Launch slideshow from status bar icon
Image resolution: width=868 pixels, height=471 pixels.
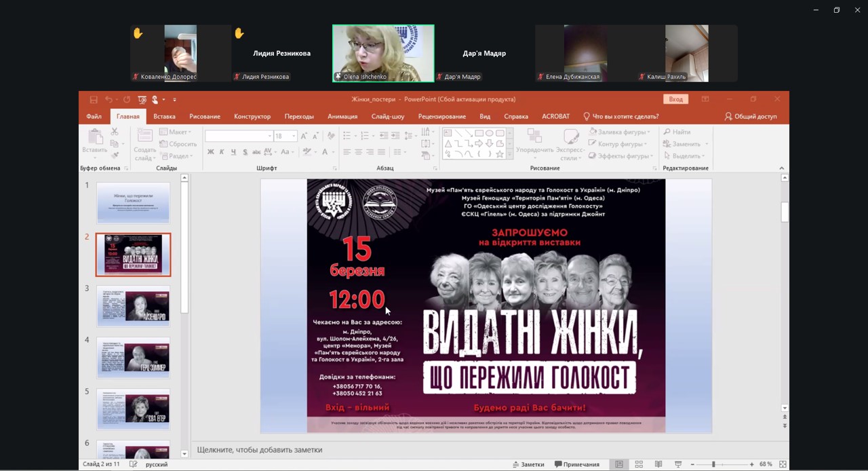point(677,464)
